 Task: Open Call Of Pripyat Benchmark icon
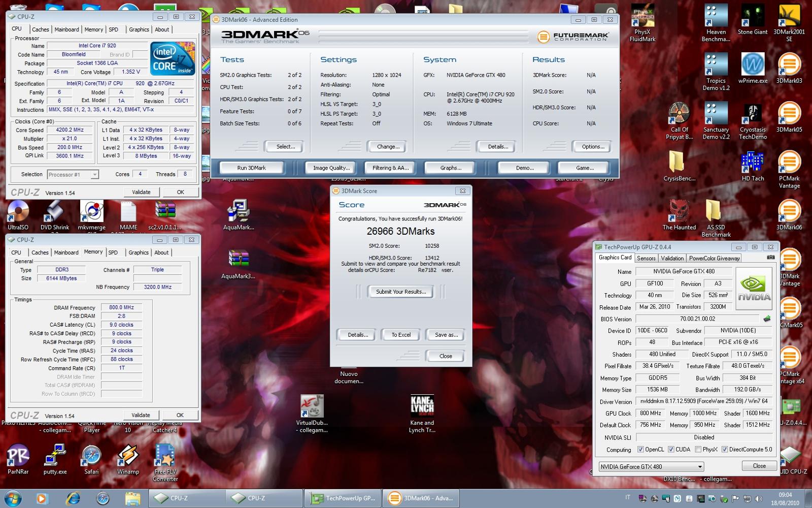pyautogui.click(x=679, y=120)
